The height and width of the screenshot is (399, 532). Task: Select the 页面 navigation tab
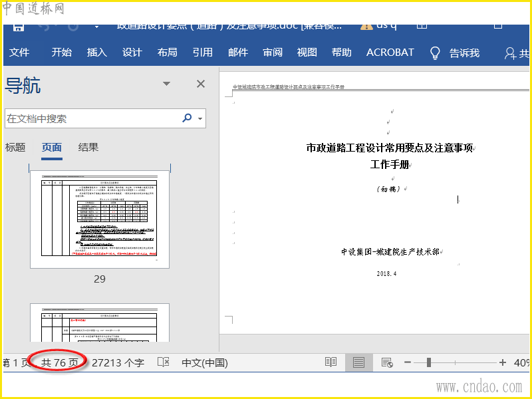point(52,148)
